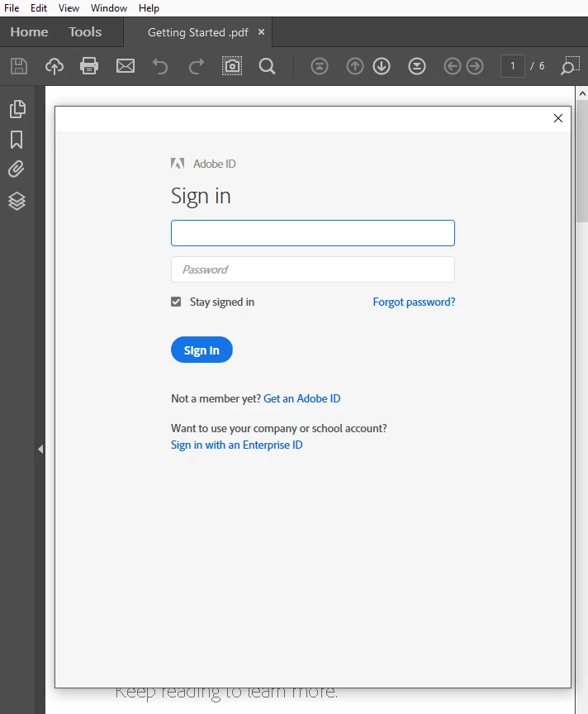Send file by email envelope icon
Image resolution: width=588 pixels, height=714 pixels.
[x=126, y=66]
